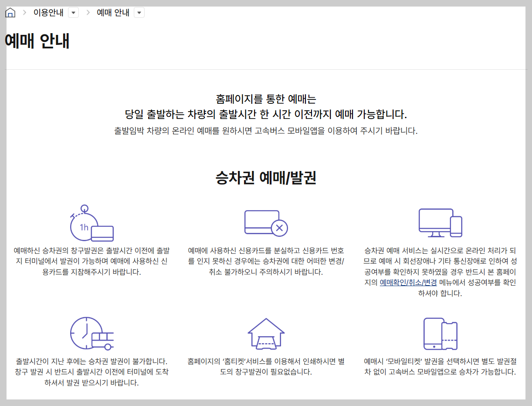Click the home icon in the breadcrumb
This screenshot has width=532, height=406.
click(x=10, y=12)
